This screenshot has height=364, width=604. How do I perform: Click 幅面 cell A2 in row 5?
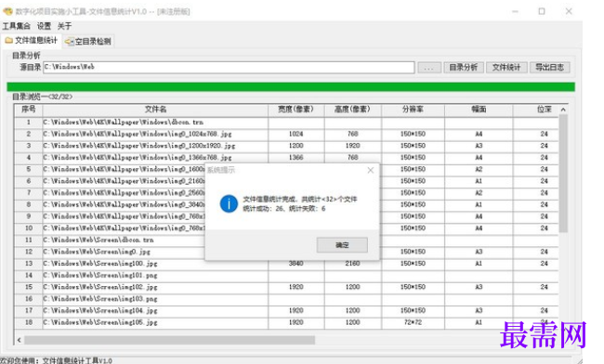coord(479,169)
